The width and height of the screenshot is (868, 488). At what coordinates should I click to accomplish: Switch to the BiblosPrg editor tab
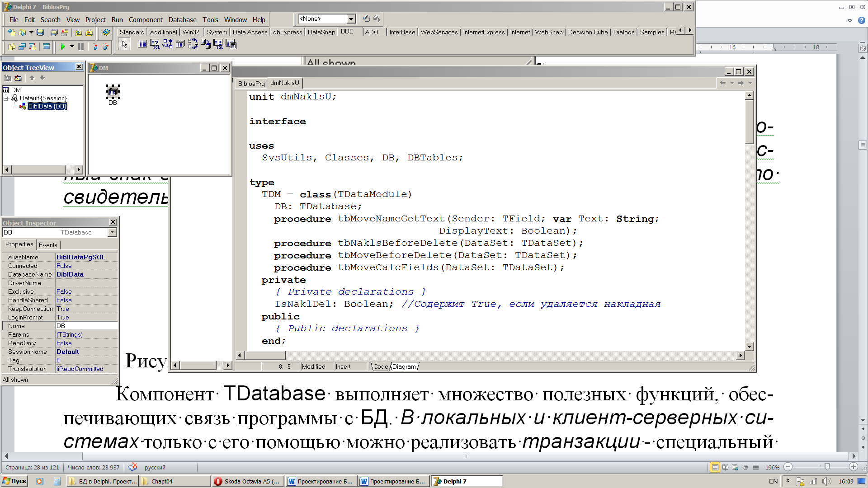(251, 84)
